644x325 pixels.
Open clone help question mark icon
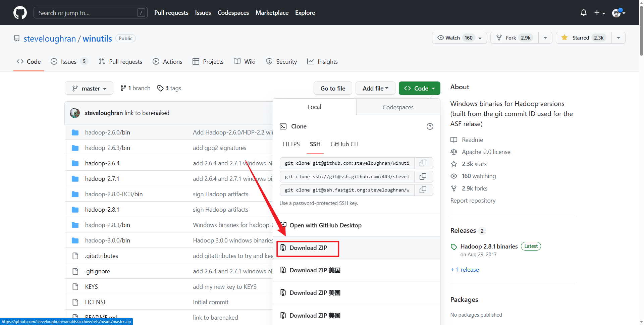430,126
